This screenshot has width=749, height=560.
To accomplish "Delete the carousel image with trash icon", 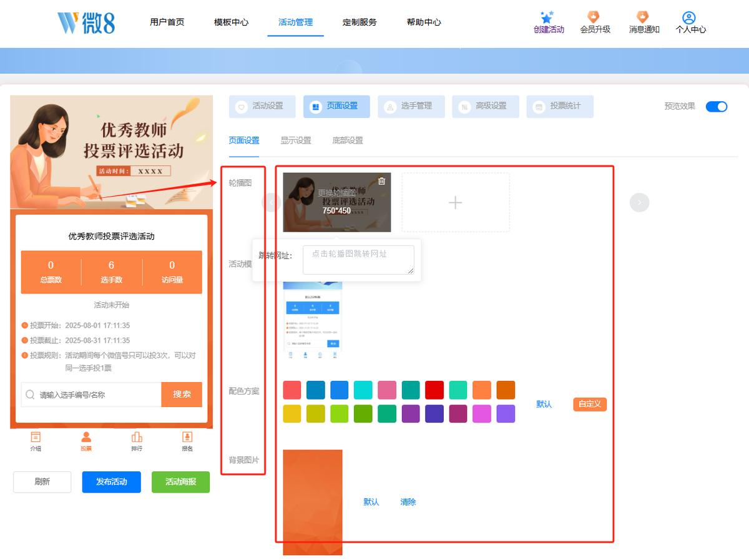I will 382,181.
